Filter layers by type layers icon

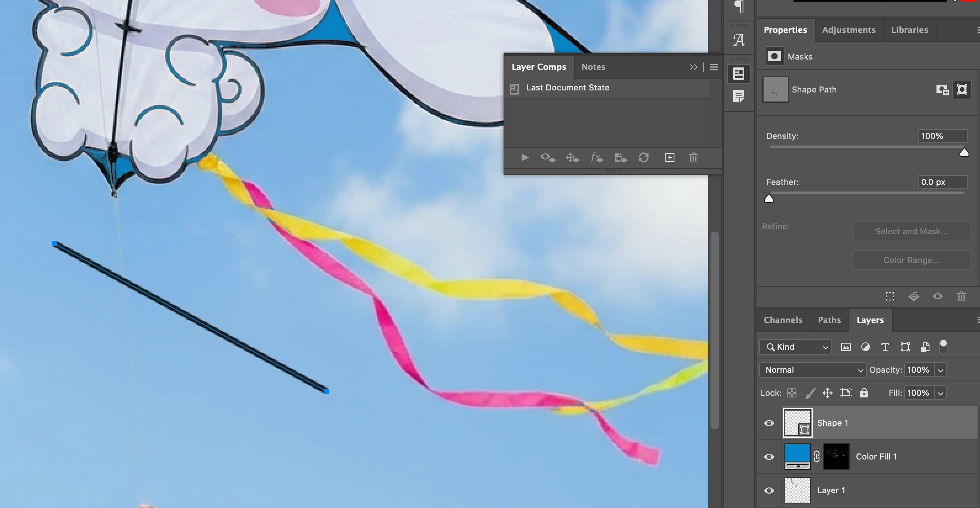tap(885, 347)
